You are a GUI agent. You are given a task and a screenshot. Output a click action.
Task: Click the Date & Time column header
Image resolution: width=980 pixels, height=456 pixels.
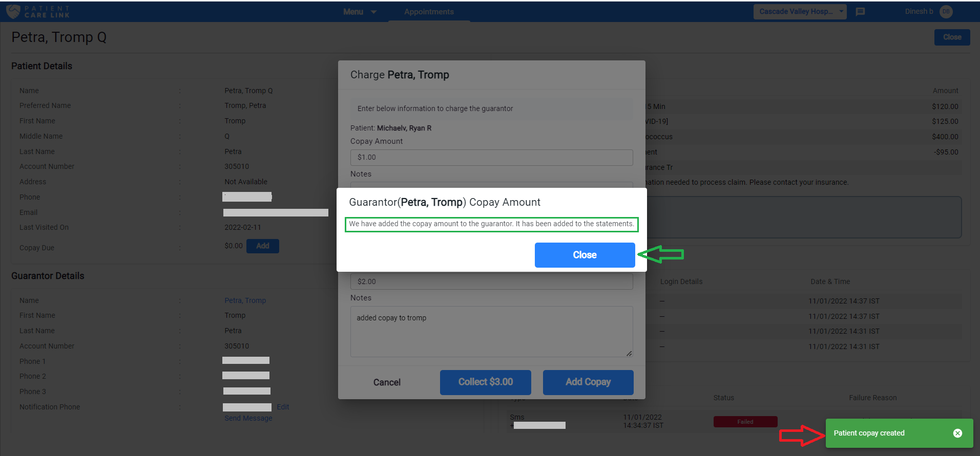tap(830, 281)
